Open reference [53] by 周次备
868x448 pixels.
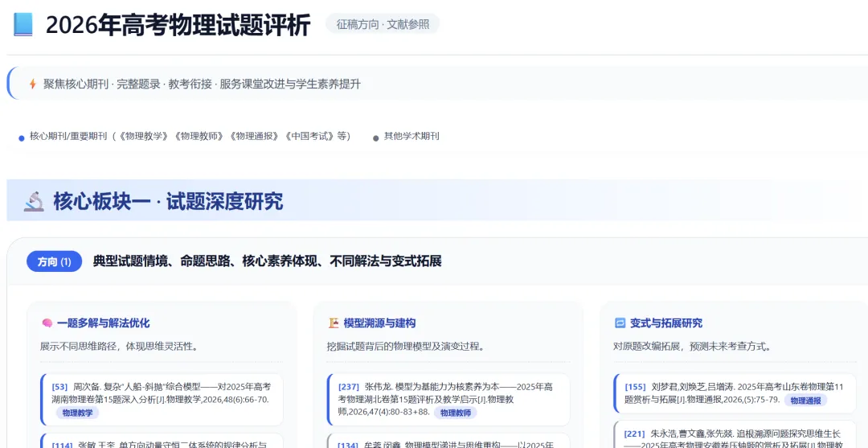point(162,399)
